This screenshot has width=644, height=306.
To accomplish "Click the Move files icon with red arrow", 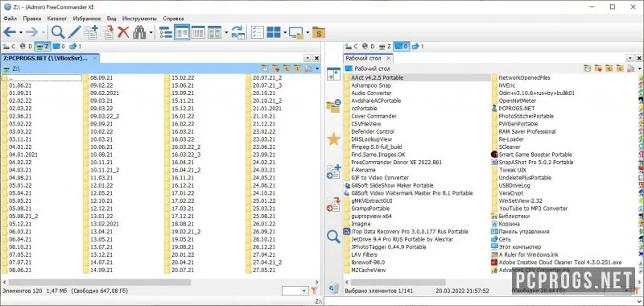I will coord(107,32).
